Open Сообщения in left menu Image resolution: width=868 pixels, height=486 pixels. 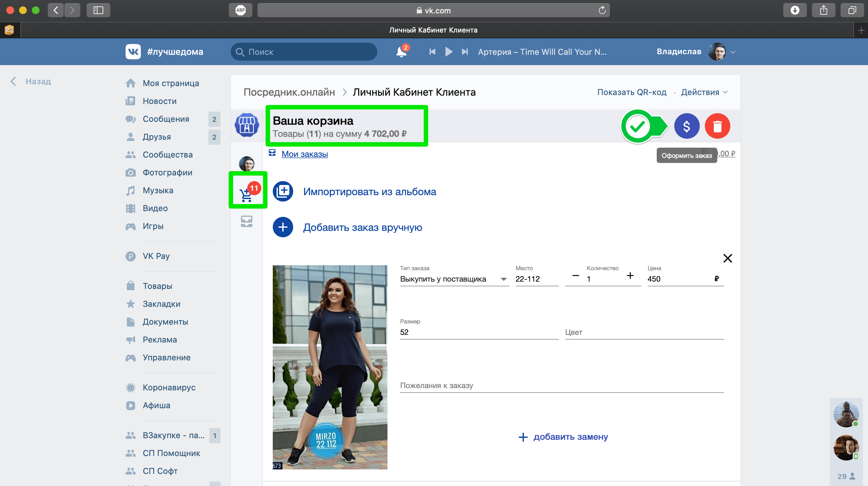tap(166, 119)
